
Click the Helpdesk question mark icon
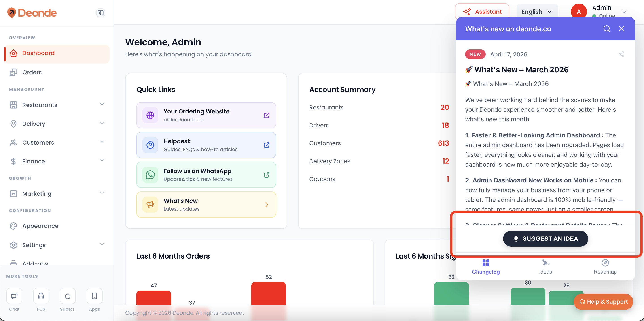[150, 145]
